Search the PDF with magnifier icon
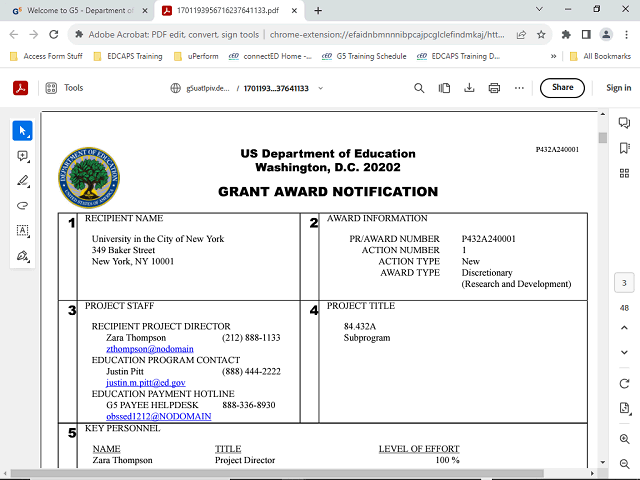Viewport: 640px width, 480px height. point(419,88)
